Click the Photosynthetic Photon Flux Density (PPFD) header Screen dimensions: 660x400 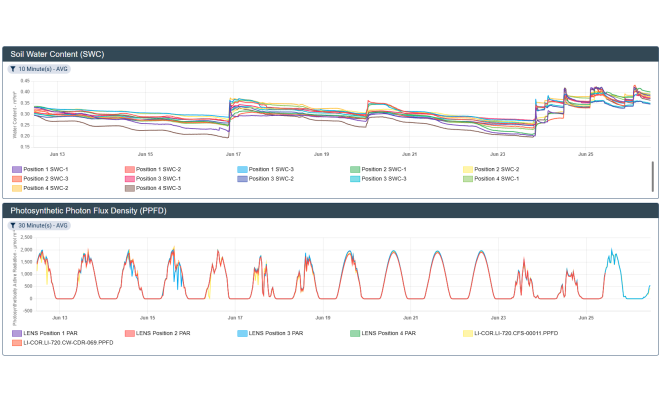pos(330,211)
